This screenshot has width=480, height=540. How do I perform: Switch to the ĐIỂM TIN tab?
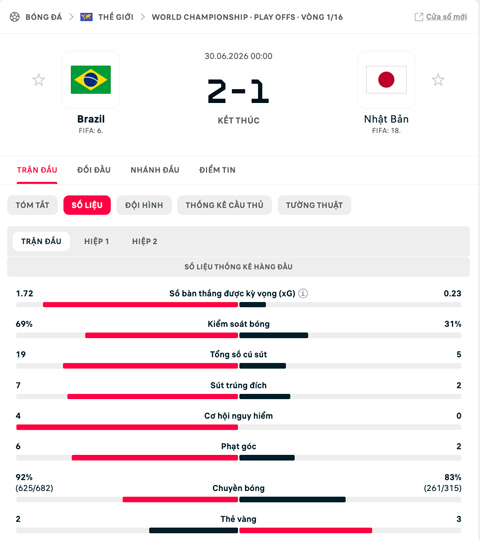click(217, 170)
